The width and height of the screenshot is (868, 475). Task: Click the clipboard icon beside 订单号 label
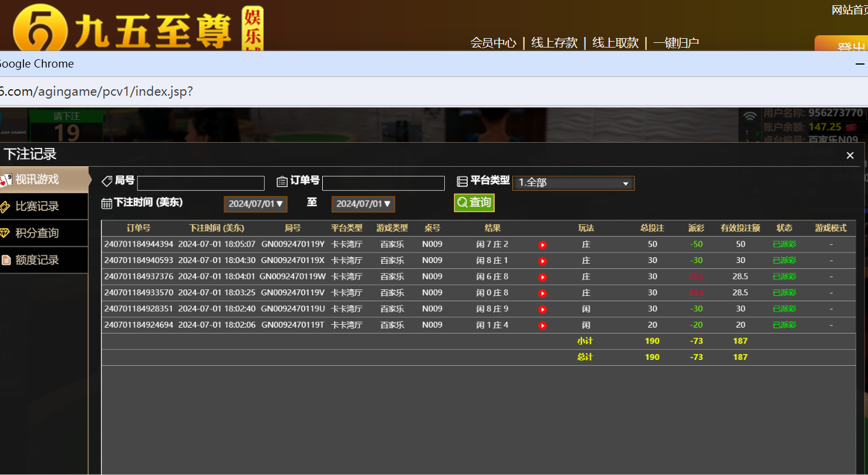pyautogui.click(x=282, y=181)
